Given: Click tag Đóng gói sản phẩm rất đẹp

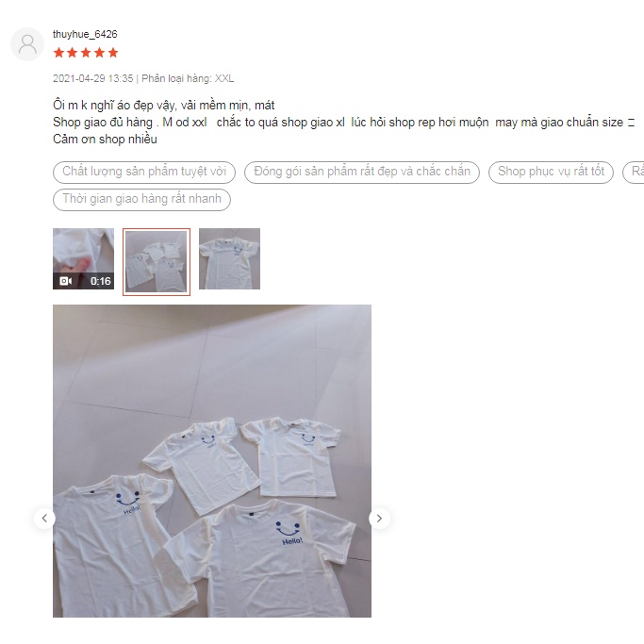Looking at the screenshot, I should [x=362, y=173].
